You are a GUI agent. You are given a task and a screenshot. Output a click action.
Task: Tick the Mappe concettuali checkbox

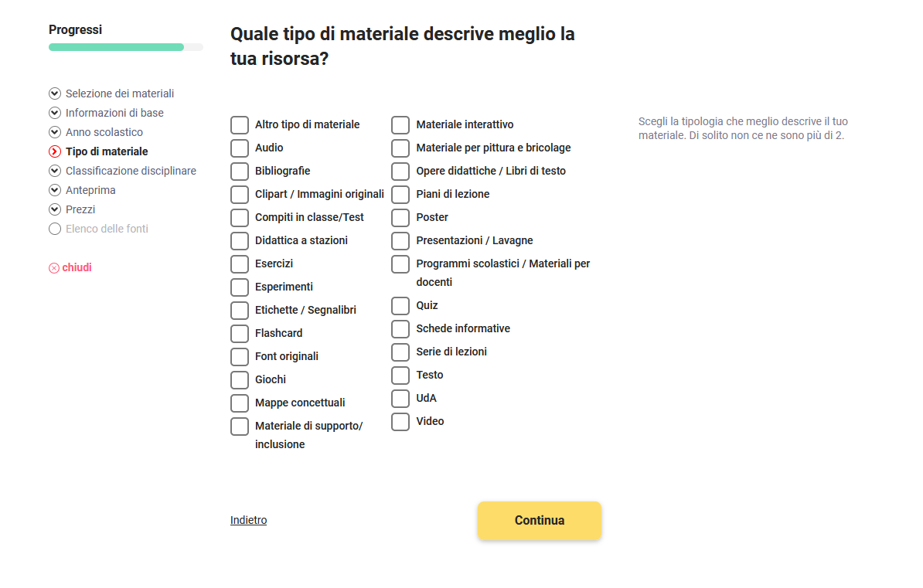coord(240,403)
